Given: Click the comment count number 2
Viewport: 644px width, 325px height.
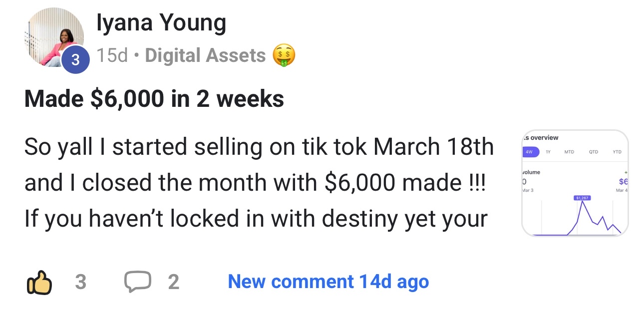Looking at the screenshot, I should (x=173, y=283).
